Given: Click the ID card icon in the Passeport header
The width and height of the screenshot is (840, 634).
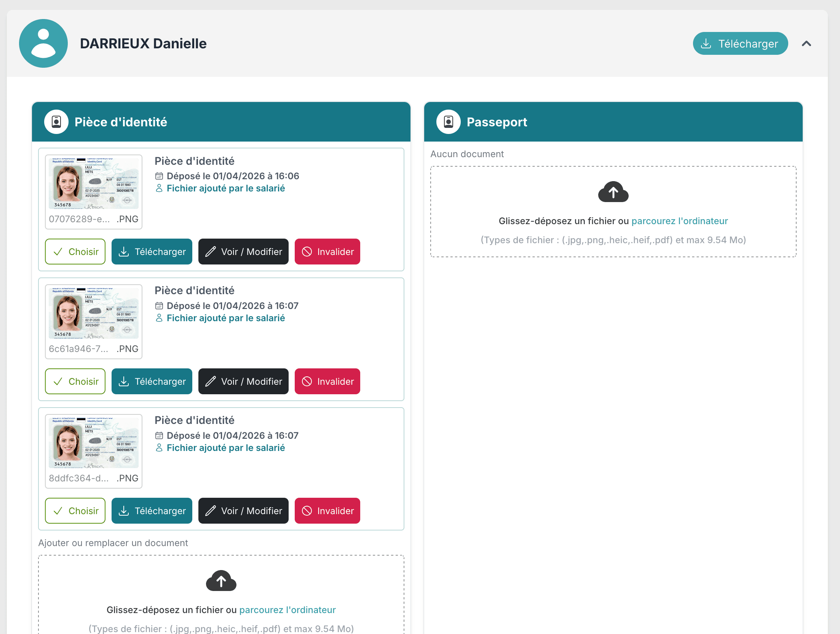Looking at the screenshot, I should (449, 122).
